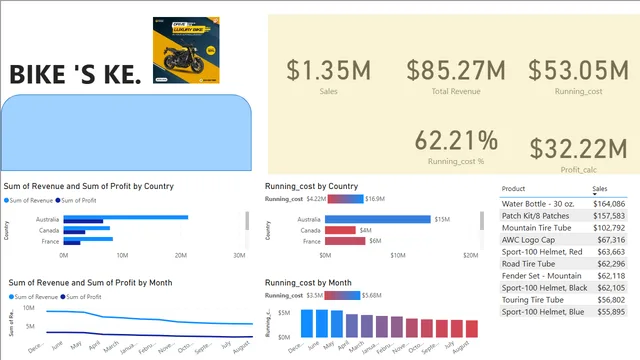Click Sum of Revenue and Profit by Month title

(x=90, y=282)
